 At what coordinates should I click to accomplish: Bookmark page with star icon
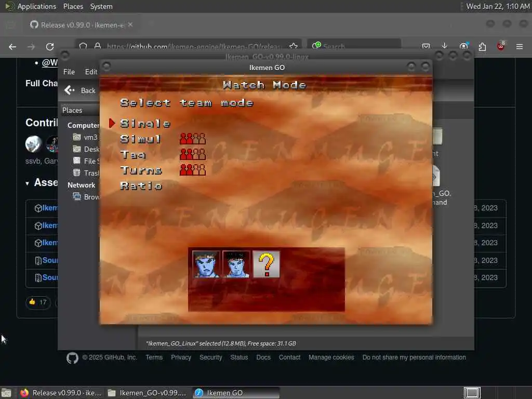(294, 46)
